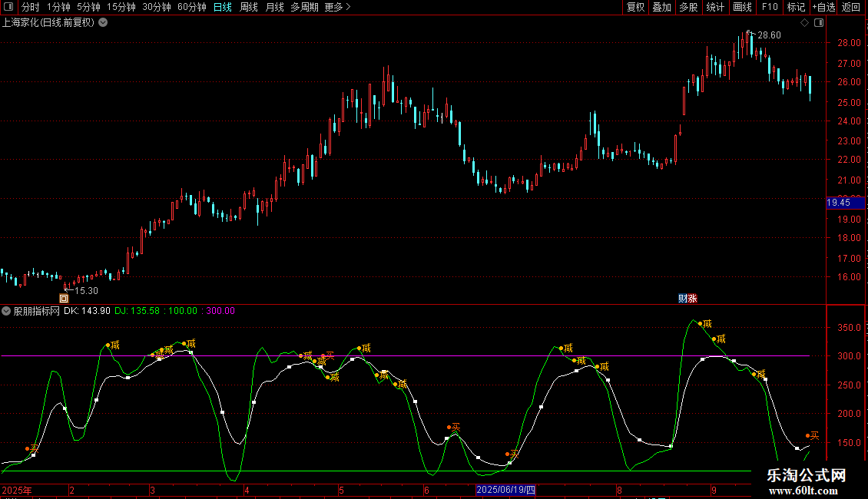Expand the 上海家化 chart title dropdown
868x499 pixels.
(103, 22)
